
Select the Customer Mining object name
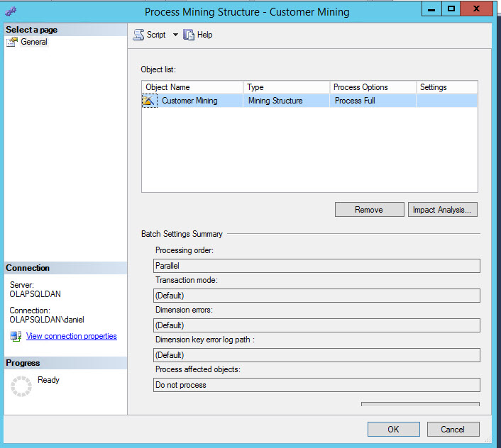click(x=189, y=101)
